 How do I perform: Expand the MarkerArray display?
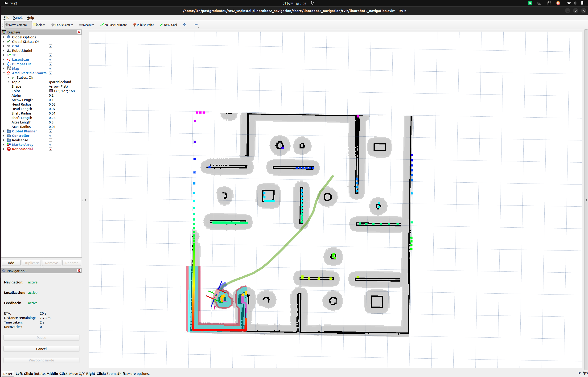[x=4, y=144]
